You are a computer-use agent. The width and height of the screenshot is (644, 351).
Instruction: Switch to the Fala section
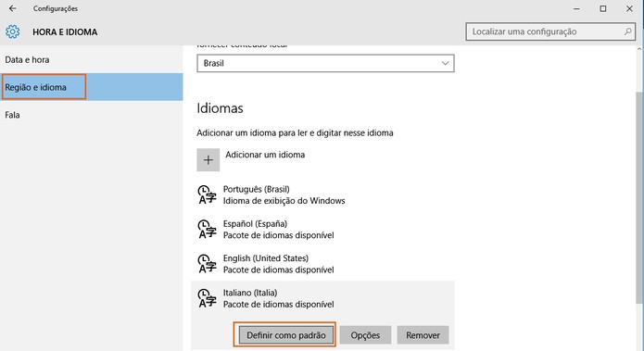tap(91, 115)
